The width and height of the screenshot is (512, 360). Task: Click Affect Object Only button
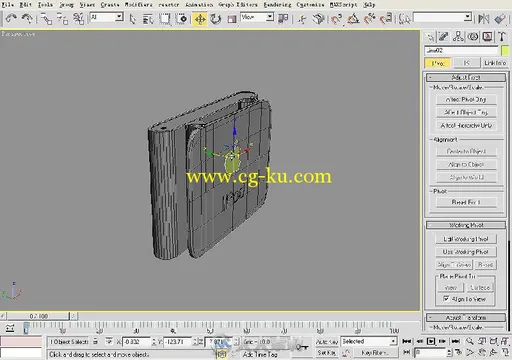pos(466,112)
